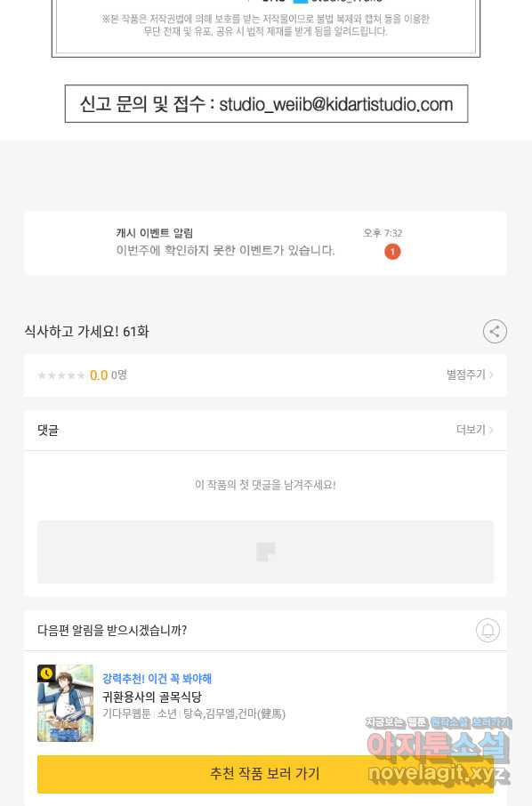Click the comment input placeholder box
532x806 pixels.
coord(265,552)
